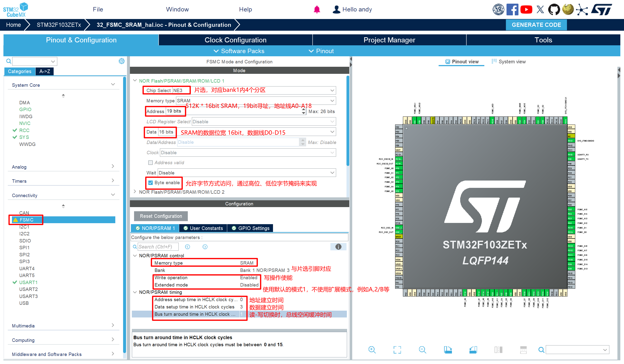Zoom out on the pinout chip view

(422, 350)
